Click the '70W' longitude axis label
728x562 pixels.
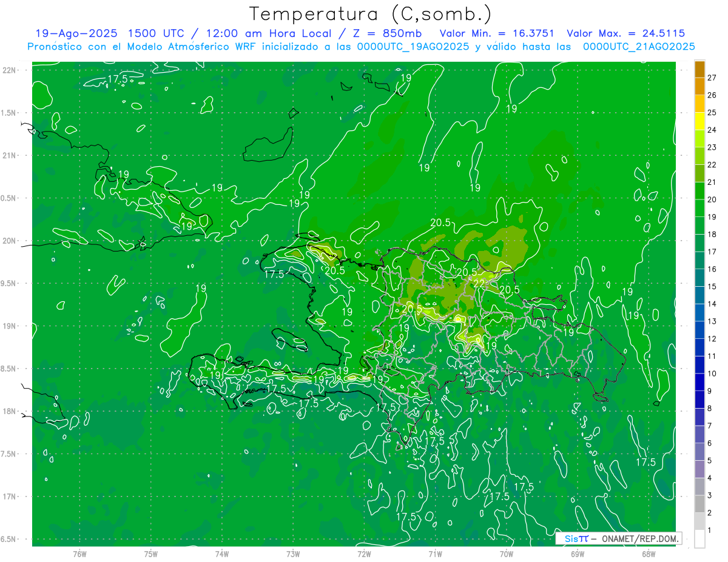coord(507,554)
